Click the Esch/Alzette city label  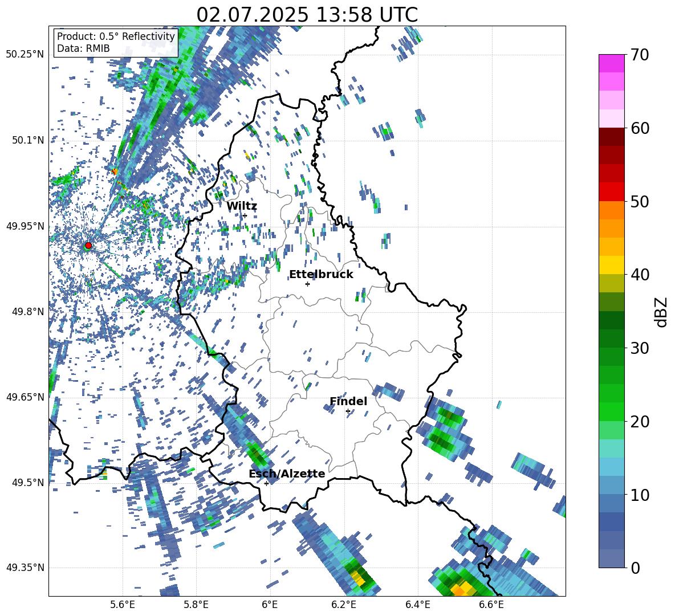(x=287, y=474)
